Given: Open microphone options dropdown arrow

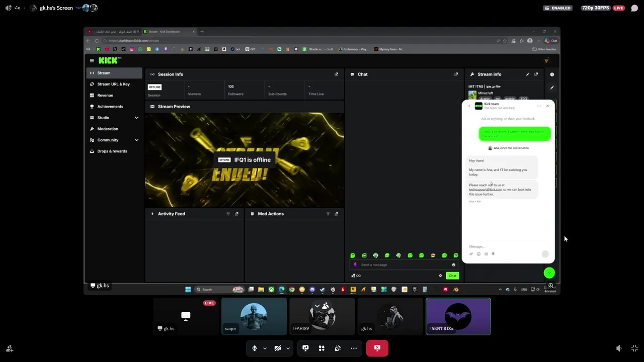Looking at the screenshot, I should pos(265,348).
